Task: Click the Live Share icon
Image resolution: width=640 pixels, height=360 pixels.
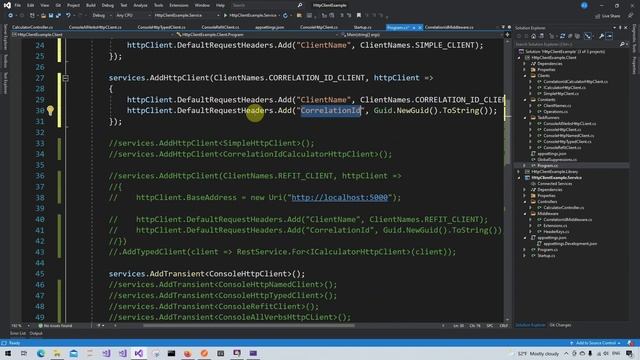Action: click(x=598, y=16)
